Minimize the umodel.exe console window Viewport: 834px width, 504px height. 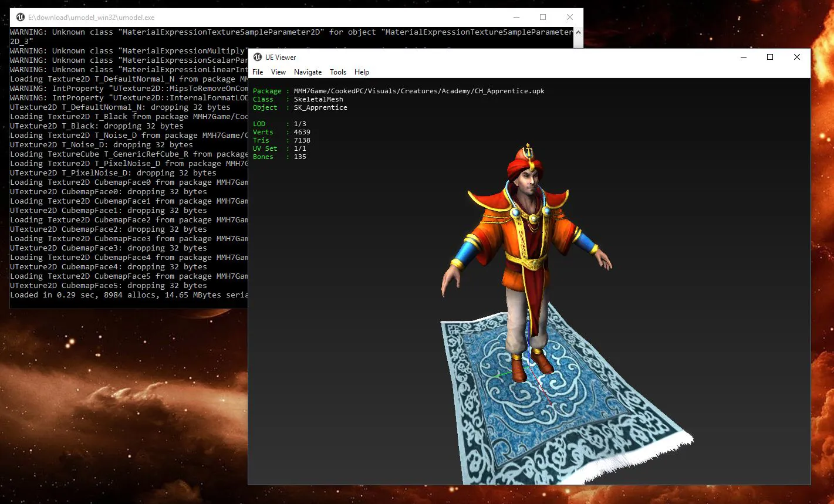516,17
